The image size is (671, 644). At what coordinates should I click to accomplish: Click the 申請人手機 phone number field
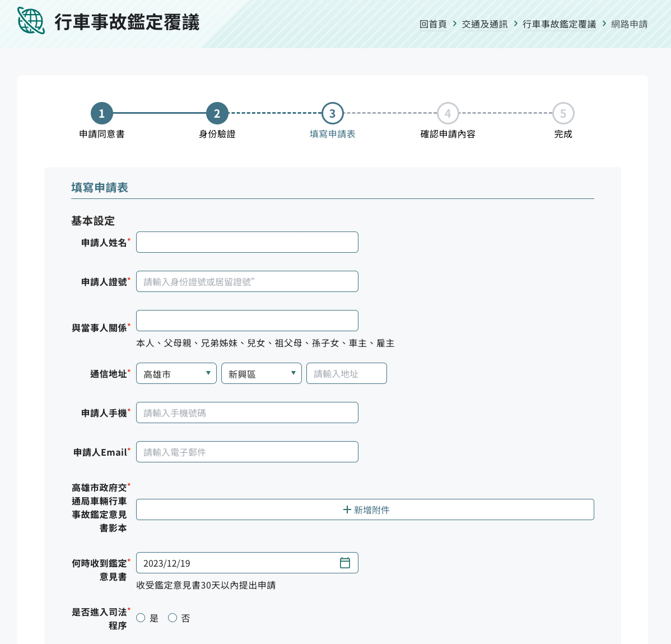pos(247,413)
